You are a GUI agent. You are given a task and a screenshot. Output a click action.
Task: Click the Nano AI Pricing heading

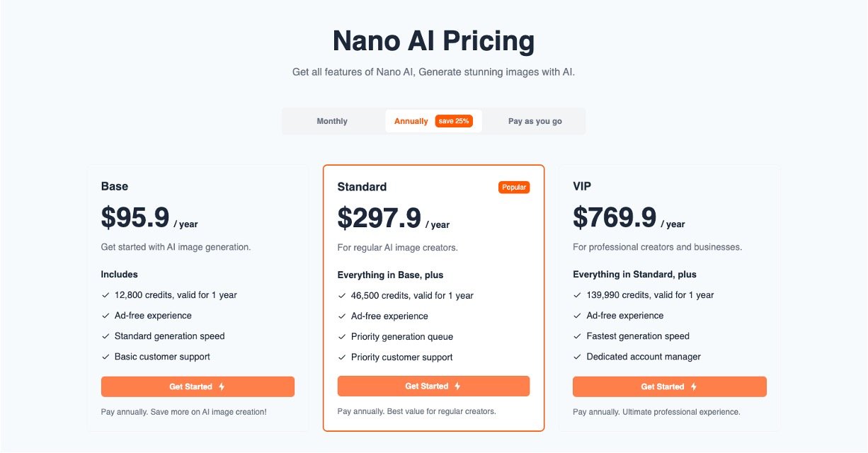click(x=433, y=41)
